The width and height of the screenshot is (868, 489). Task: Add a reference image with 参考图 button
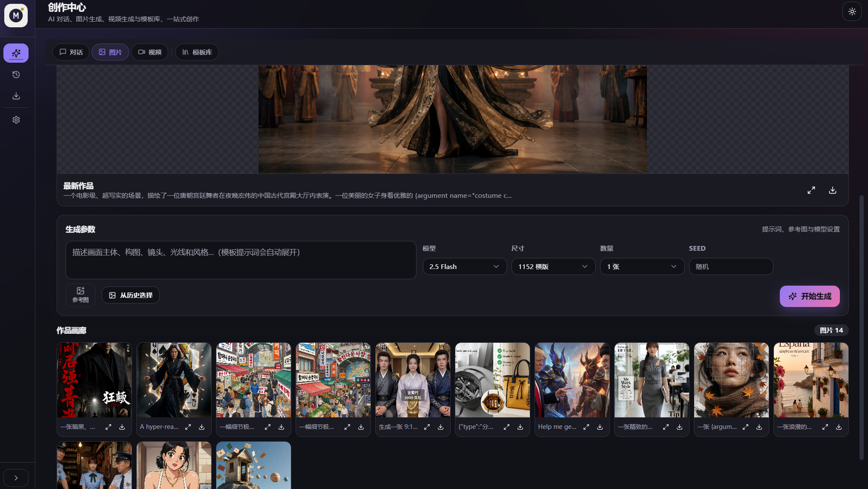[80, 295]
